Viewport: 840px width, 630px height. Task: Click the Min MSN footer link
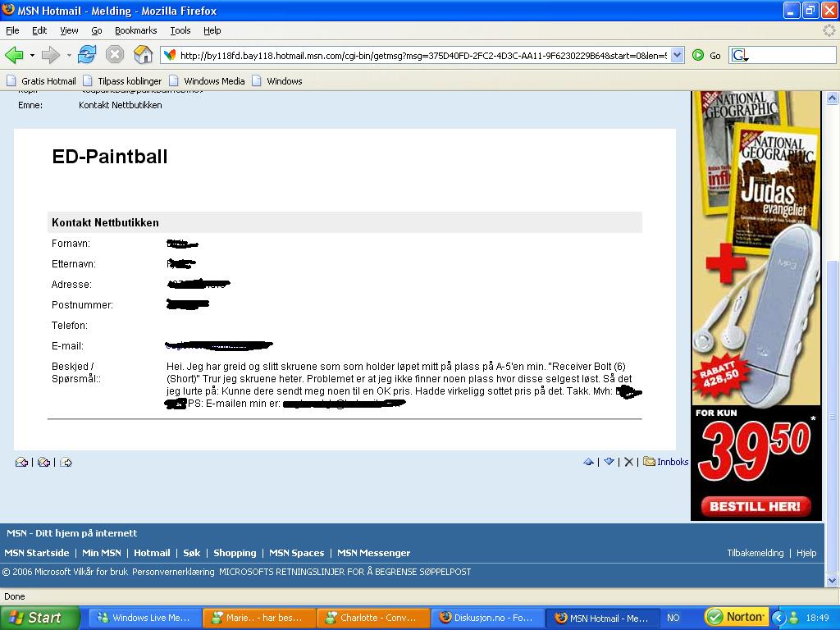pos(102,553)
